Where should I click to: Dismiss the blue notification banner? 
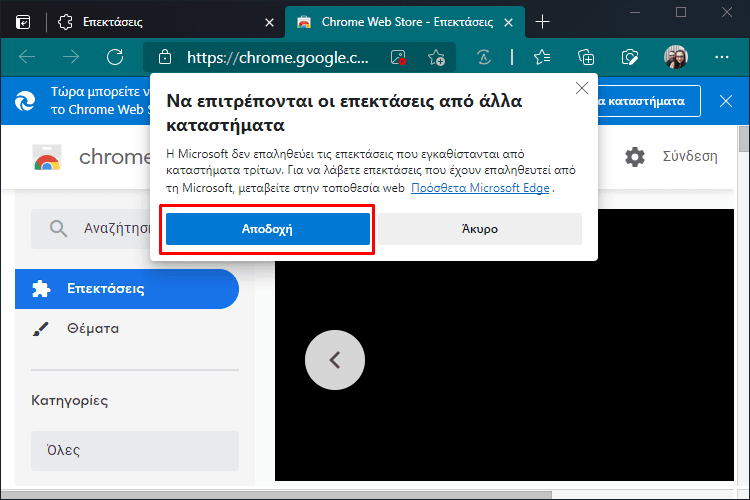pyautogui.click(x=726, y=101)
